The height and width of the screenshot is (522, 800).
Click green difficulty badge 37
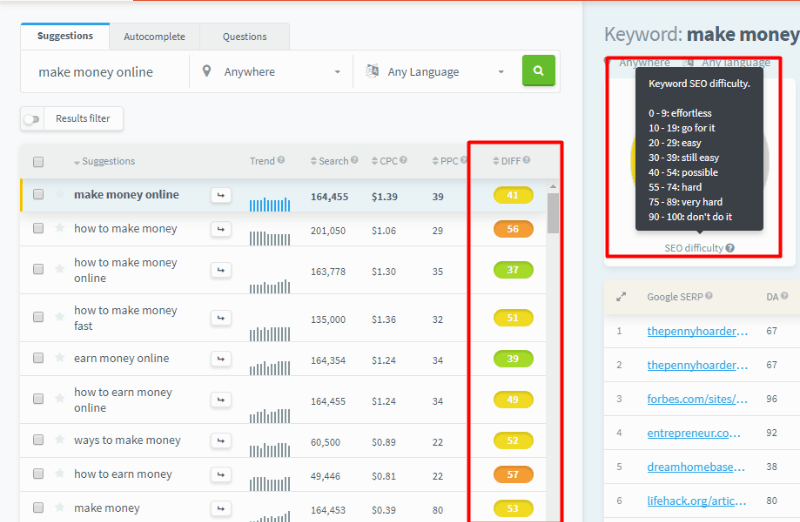[513, 269]
